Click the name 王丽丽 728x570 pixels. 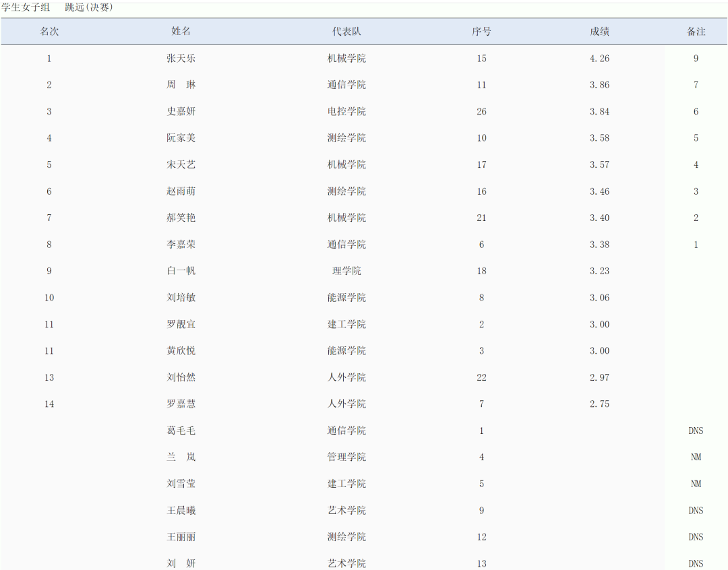(x=181, y=537)
